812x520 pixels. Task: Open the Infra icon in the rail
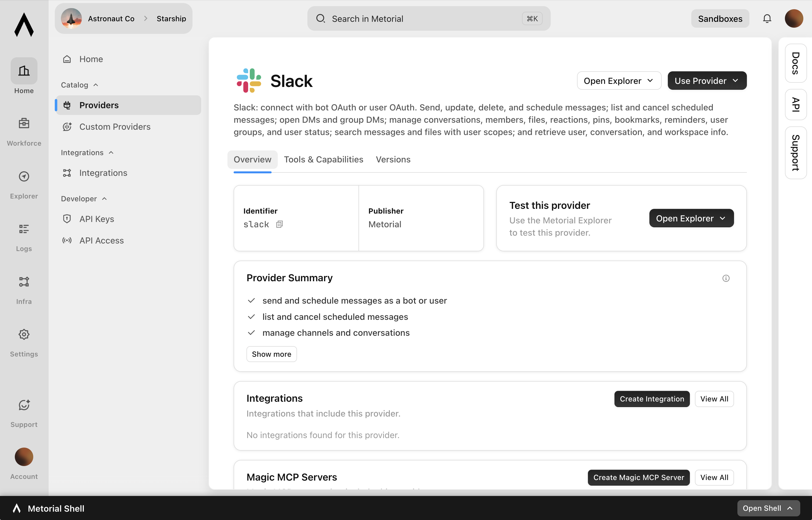point(24,282)
